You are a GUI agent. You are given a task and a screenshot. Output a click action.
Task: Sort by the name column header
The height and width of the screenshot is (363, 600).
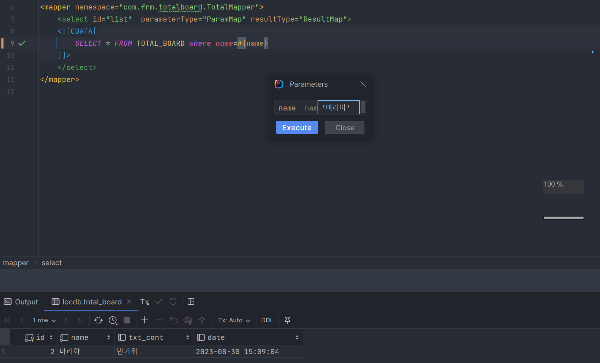pyautogui.click(x=85, y=337)
